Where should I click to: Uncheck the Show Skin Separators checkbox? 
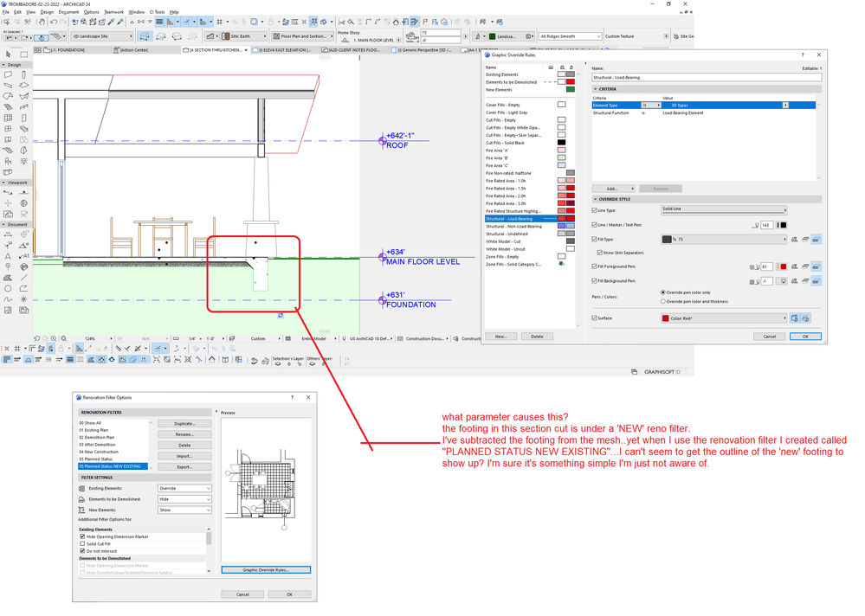(601, 253)
